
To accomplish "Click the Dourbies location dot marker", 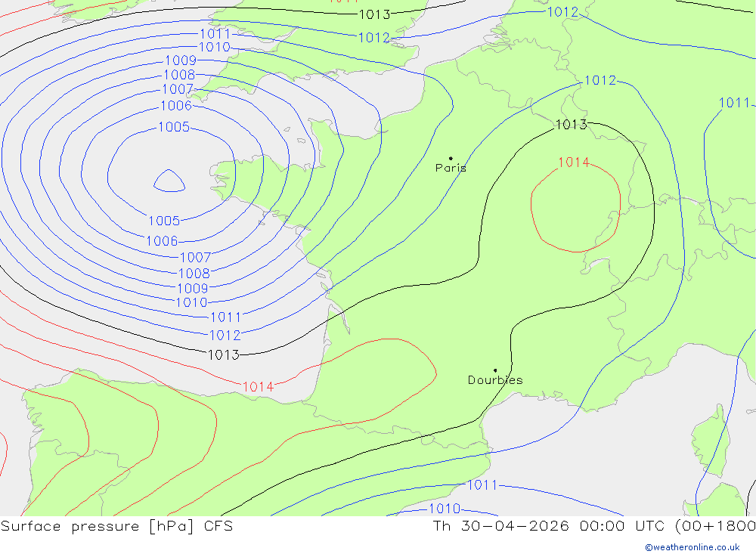I will [x=495, y=370].
